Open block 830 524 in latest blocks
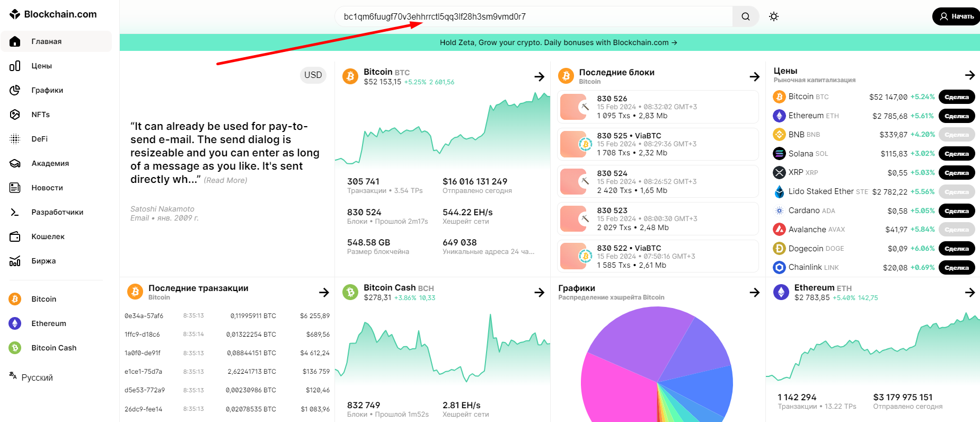The height and width of the screenshot is (422, 980). pos(658,182)
